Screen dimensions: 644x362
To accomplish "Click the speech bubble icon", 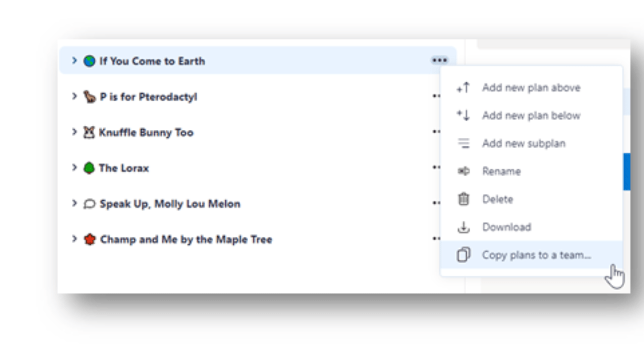I will 89,204.
